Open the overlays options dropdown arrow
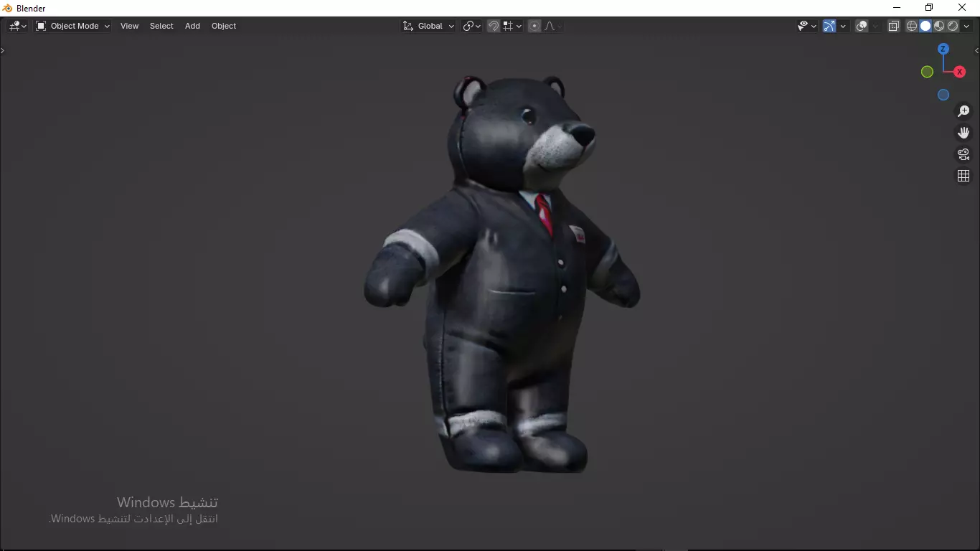Screen dimensions: 980x551 (875, 26)
